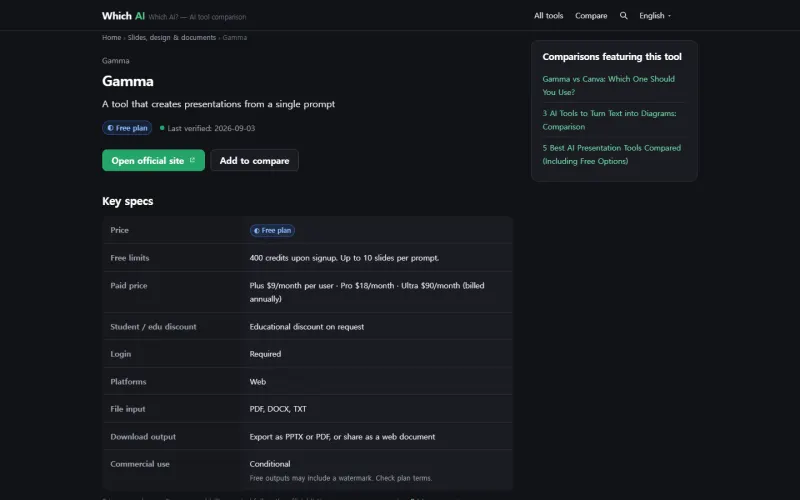Click the Student / edu discount label

click(153, 327)
